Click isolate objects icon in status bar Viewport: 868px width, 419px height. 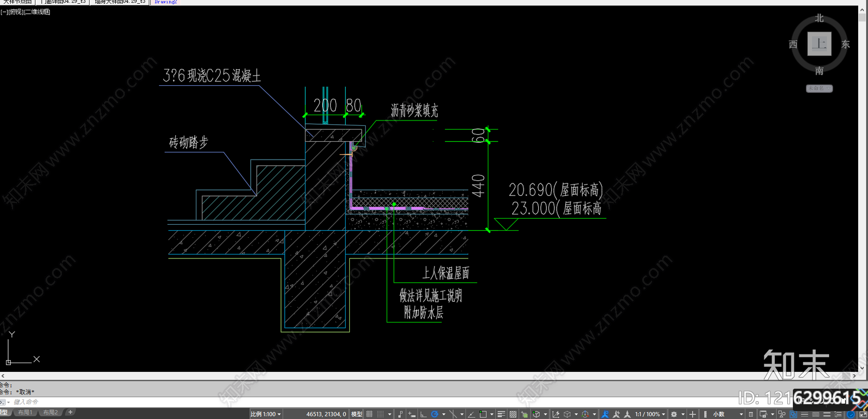tap(782, 414)
